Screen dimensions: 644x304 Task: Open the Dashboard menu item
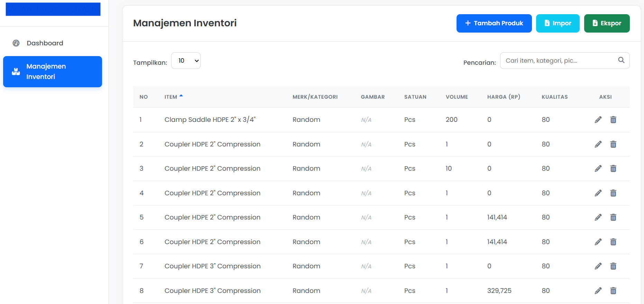pyautogui.click(x=53, y=43)
